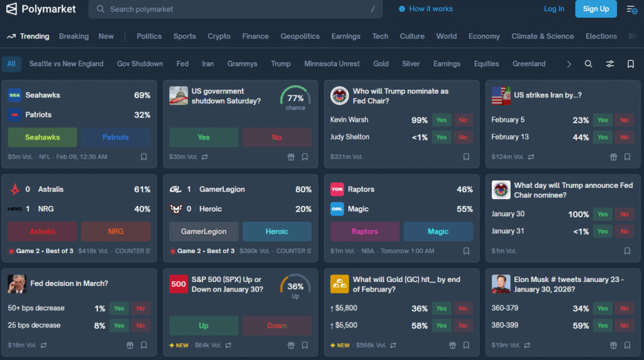Pick Heroic to win
Screen dimensions: 644x360
click(x=277, y=231)
